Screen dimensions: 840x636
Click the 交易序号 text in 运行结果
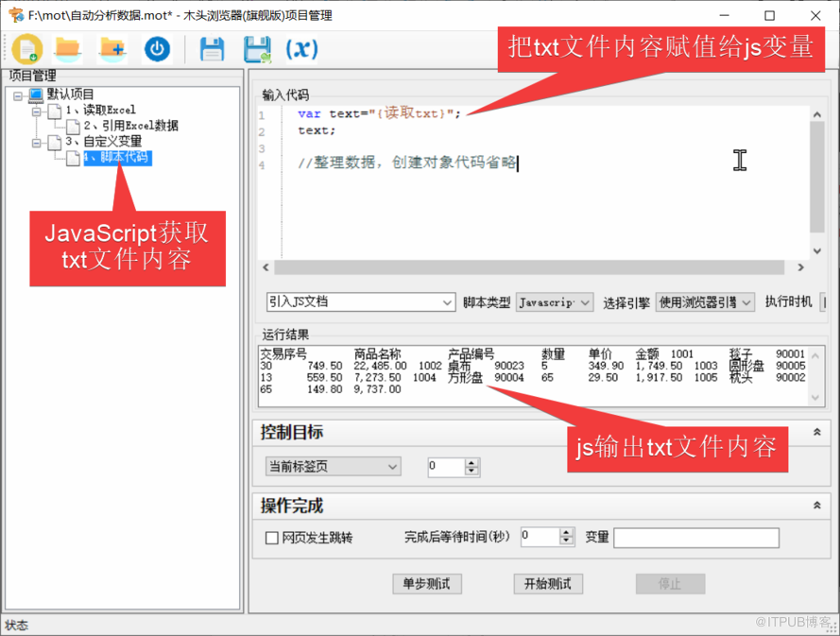click(283, 353)
